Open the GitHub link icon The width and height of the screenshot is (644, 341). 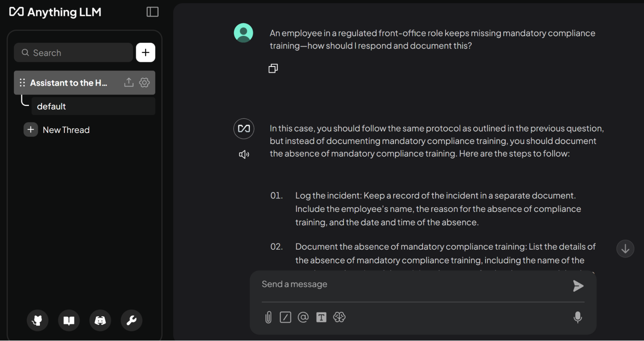(37, 320)
